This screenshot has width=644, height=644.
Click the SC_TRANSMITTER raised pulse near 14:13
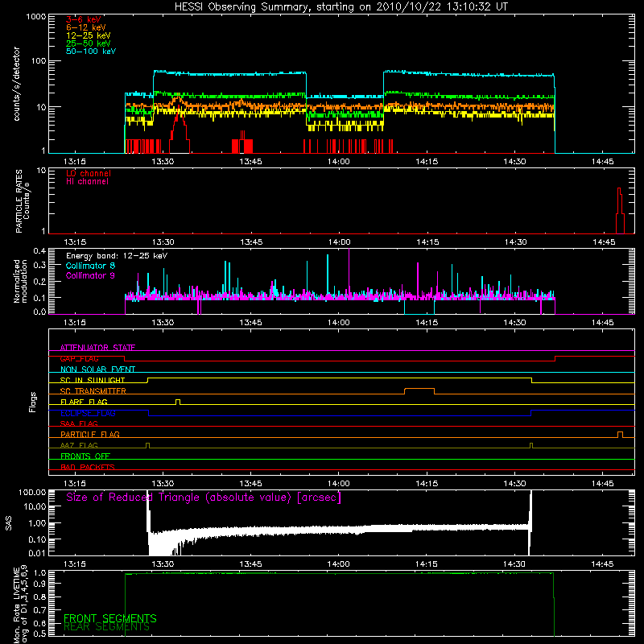coord(419,391)
